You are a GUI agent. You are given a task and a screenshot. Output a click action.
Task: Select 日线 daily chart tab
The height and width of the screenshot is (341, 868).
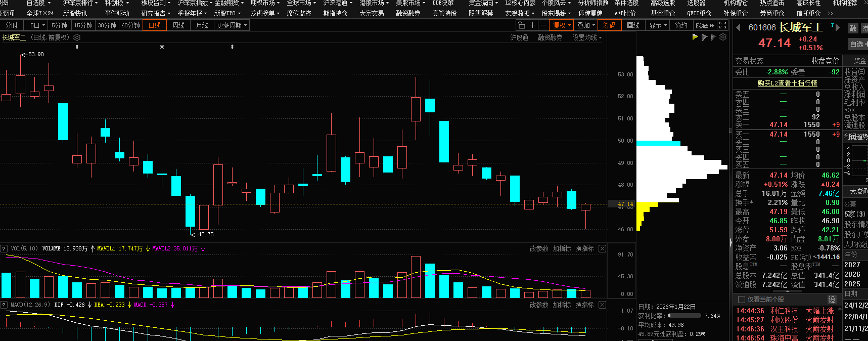pos(155,25)
